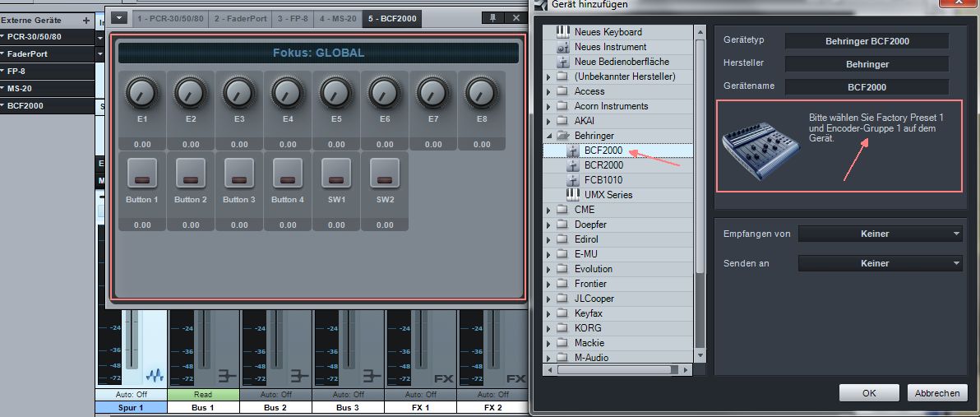Toggle Button 3 control
The image size is (980, 417).
click(x=239, y=174)
